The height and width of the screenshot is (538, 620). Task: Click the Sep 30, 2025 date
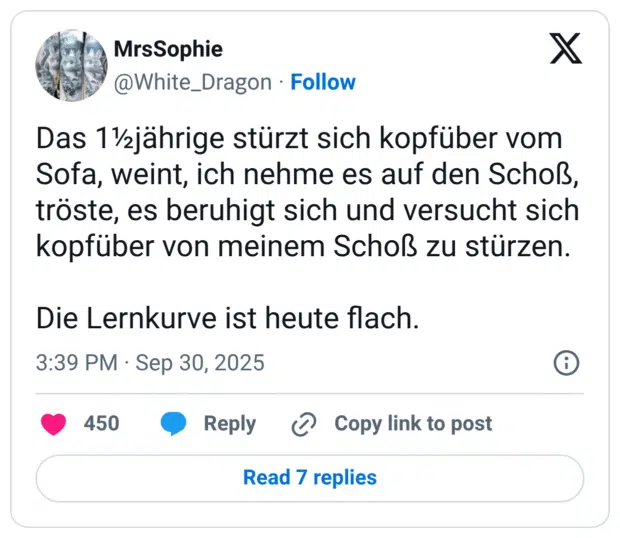pyautogui.click(x=200, y=362)
